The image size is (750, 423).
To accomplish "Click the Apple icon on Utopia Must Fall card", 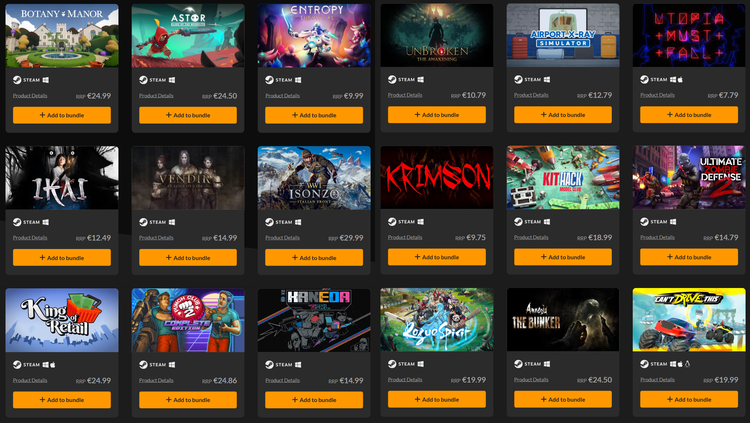I will pos(680,79).
